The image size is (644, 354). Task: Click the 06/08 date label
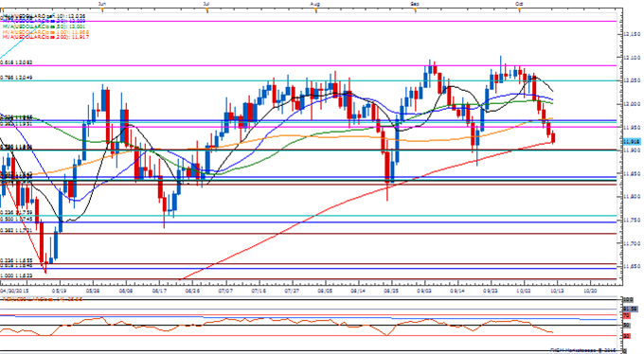[126, 291]
